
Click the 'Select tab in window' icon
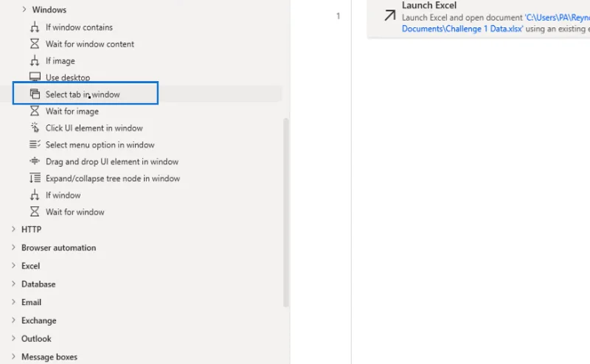click(35, 94)
